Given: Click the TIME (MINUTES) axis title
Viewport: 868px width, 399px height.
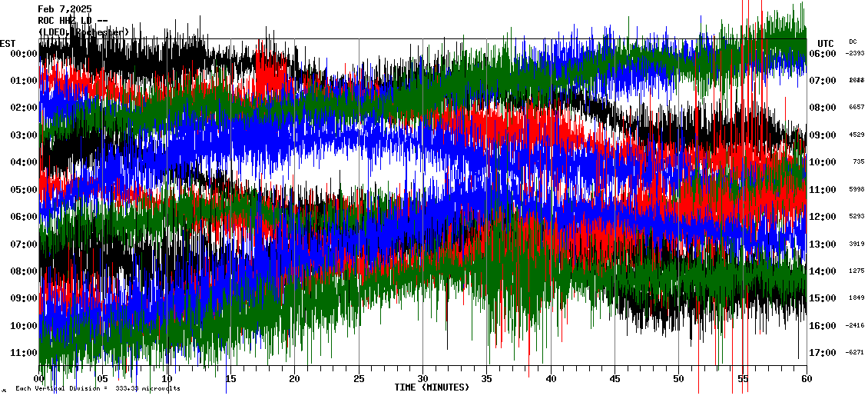Looking at the screenshot, I should click(432, 387).
